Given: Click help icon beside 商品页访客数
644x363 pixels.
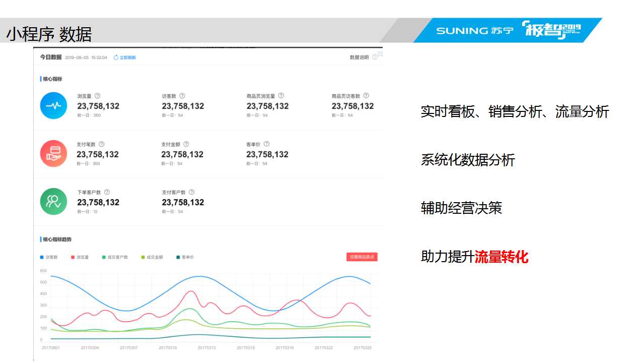Looking at the screenshot, I should pos(366,96).
